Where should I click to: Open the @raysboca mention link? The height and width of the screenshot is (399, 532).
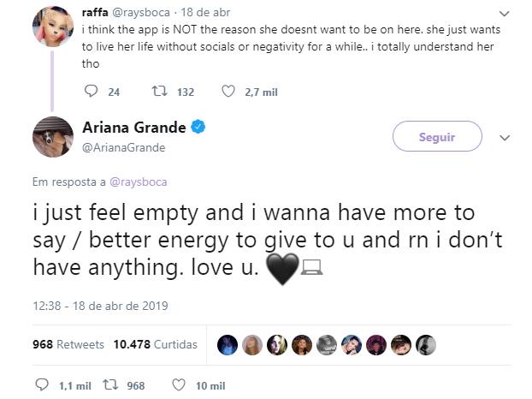click(x=139, y=182)
